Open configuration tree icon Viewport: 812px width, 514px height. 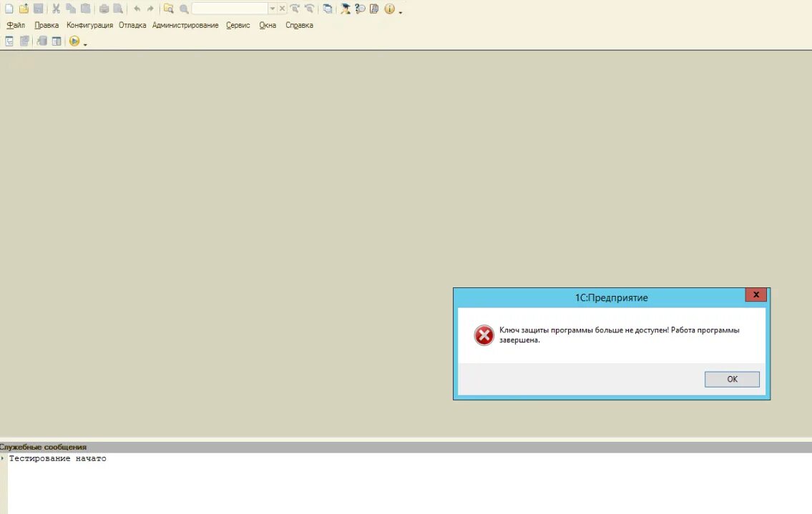click(x=9, y=41)
